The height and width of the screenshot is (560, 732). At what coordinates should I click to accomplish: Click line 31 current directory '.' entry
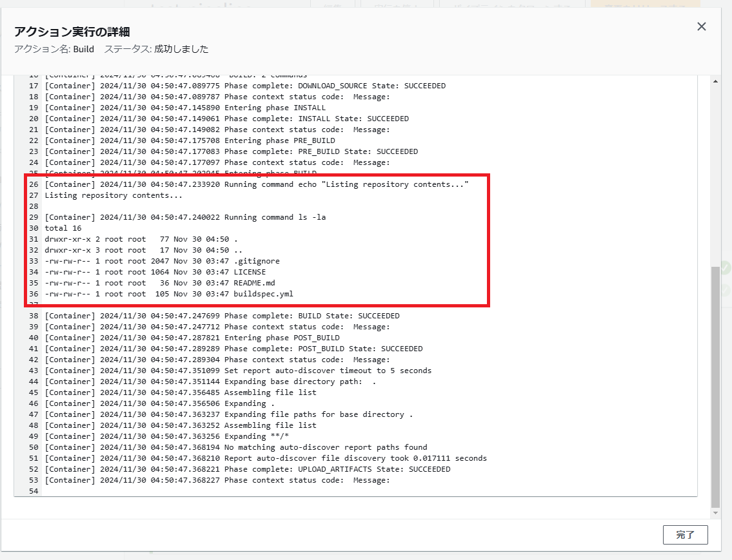(141, 239)
